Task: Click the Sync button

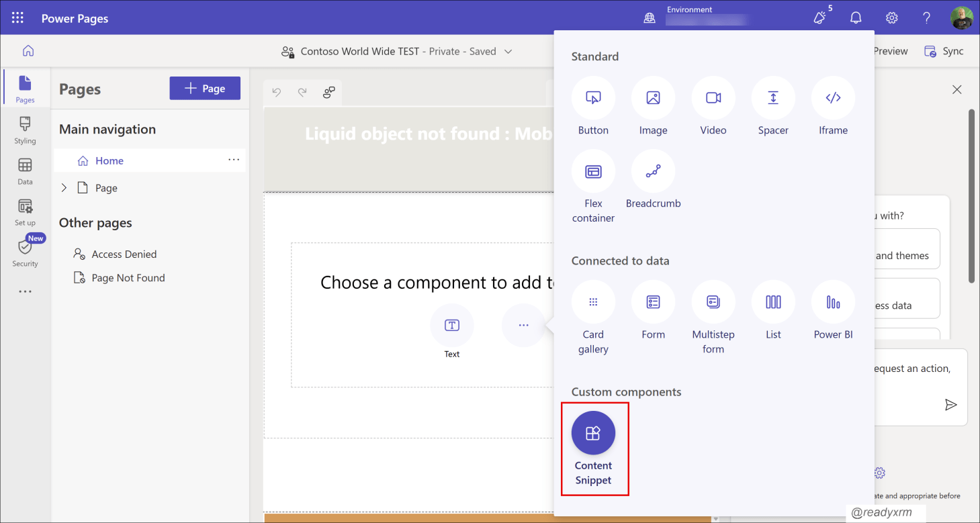Action: pos(944,51)
